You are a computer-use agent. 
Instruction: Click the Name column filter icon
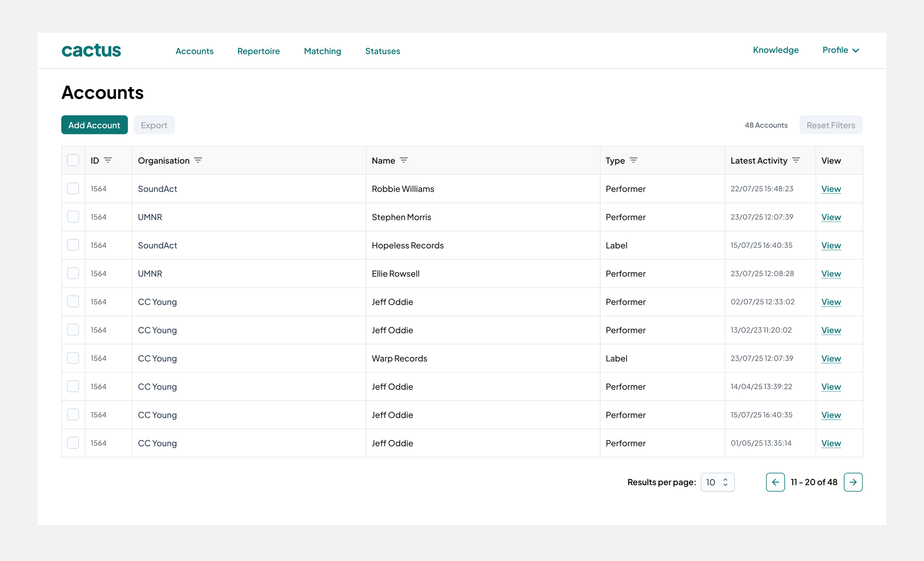[404, 160]
